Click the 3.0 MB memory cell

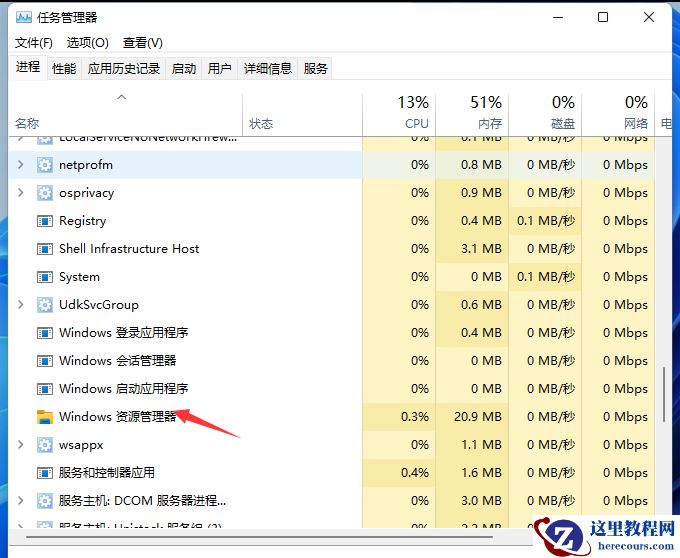pyautogui.click(x=472, y=501)
